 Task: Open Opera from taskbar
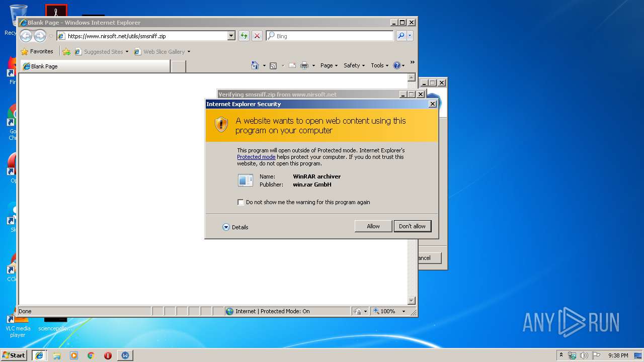[108, 355]
